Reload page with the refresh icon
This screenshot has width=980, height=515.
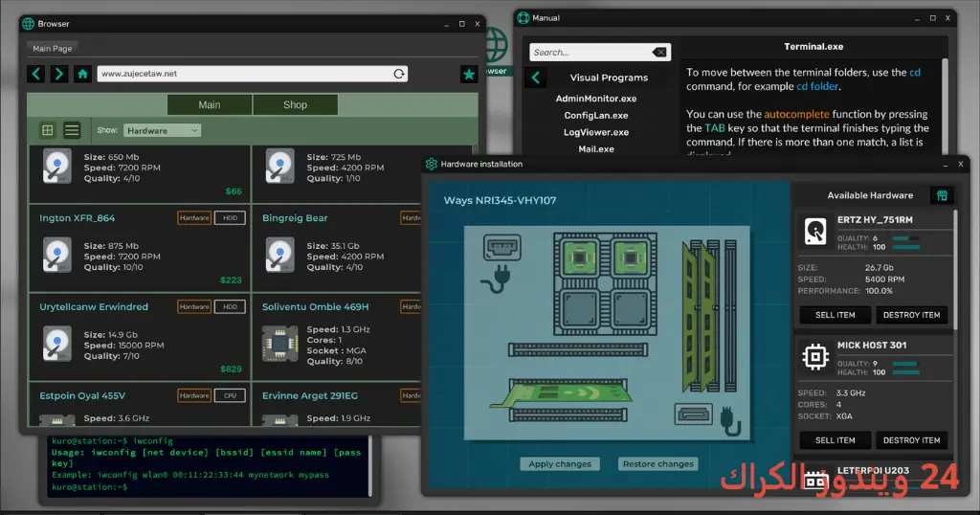(399, 74)
